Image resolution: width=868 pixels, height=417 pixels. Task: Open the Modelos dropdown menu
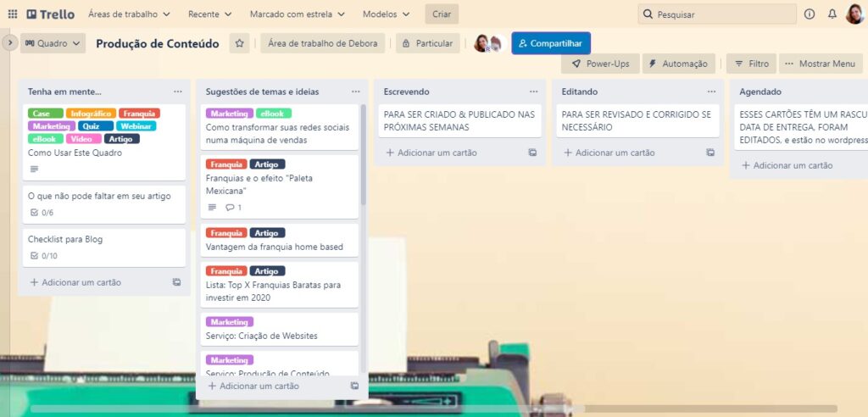[387, 14]
